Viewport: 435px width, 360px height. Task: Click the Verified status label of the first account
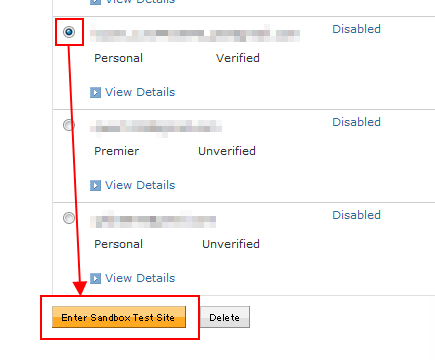[x=238, y=58]
